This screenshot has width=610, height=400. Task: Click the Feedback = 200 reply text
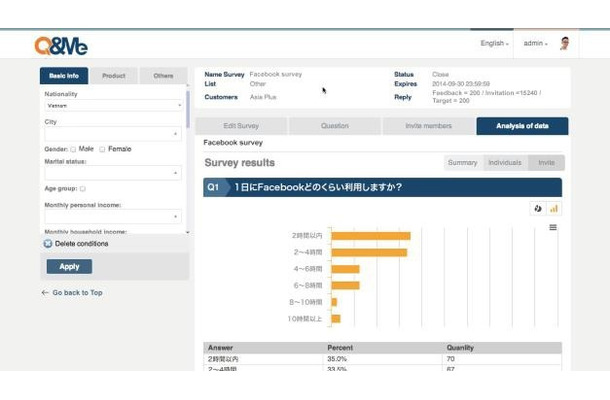point(487,97)
